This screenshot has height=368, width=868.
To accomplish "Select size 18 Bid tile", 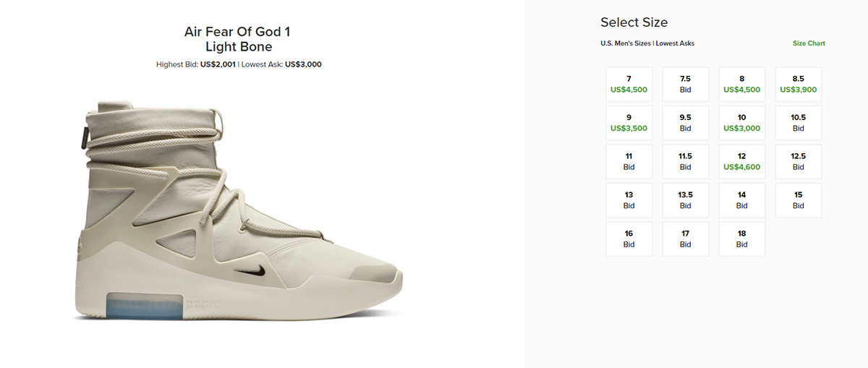I will click(741, 239).
